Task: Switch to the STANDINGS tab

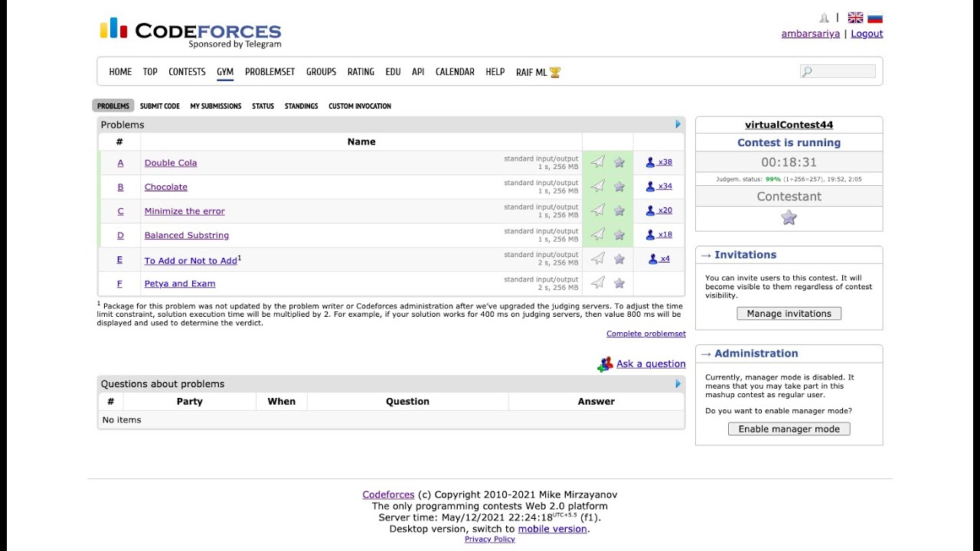Action: click(x=302, y=106)
